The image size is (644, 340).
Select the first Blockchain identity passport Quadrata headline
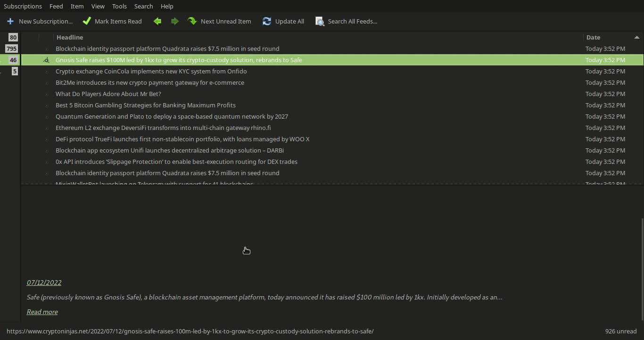click(167, 49)
